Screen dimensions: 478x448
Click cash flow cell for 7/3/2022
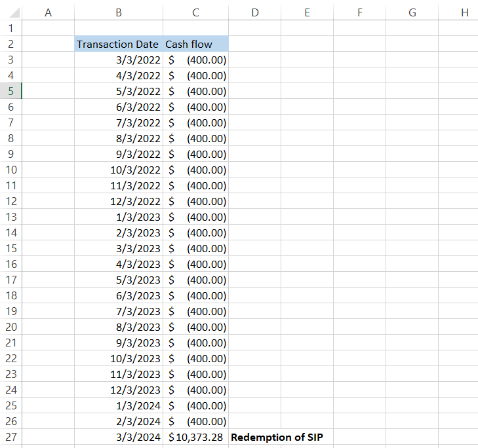point(197,122)
